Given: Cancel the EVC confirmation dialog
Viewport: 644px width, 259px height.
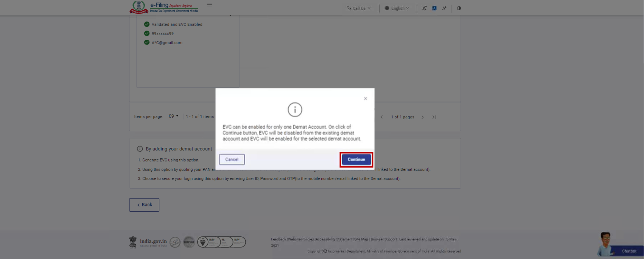Looking at the screenshot, I should [232, 159].
